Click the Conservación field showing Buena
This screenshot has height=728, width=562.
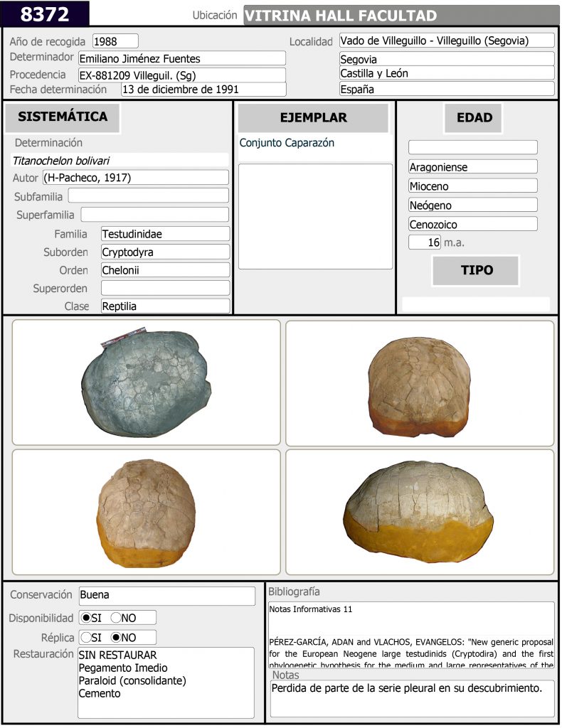166,596
